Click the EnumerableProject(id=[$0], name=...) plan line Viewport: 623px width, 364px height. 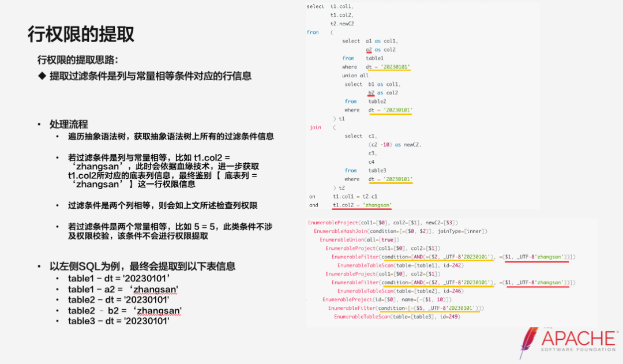[x=387, y=299]
